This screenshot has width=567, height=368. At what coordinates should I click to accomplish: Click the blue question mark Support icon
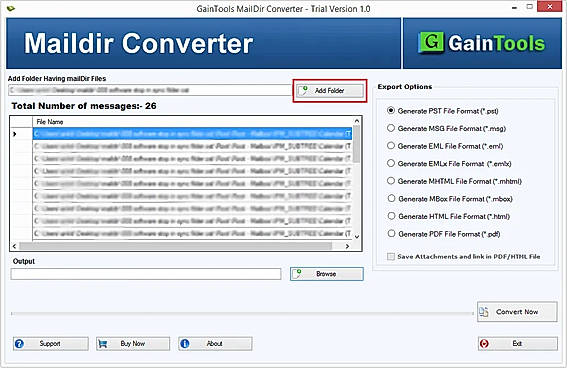(x=20, y=343)
